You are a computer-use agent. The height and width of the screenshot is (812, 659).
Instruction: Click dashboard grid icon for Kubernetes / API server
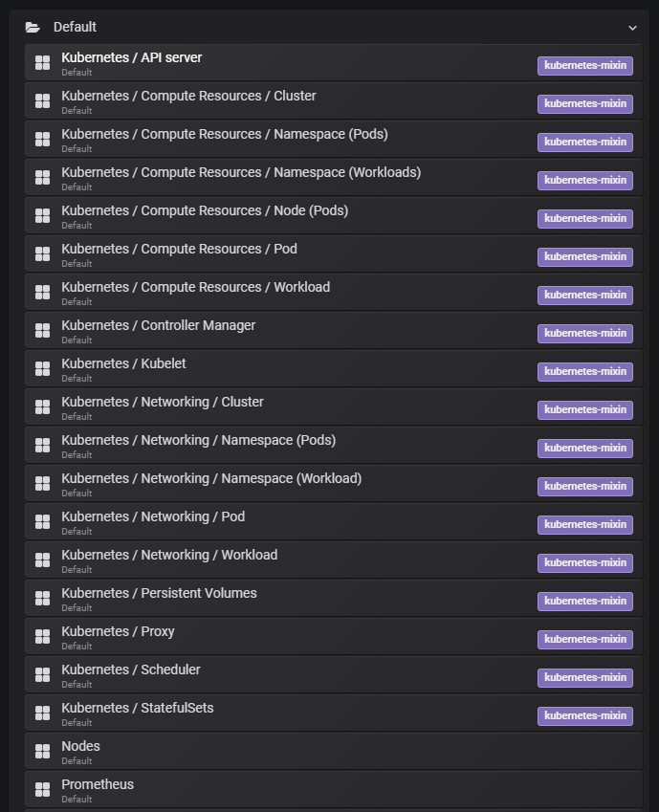point(42,63)
